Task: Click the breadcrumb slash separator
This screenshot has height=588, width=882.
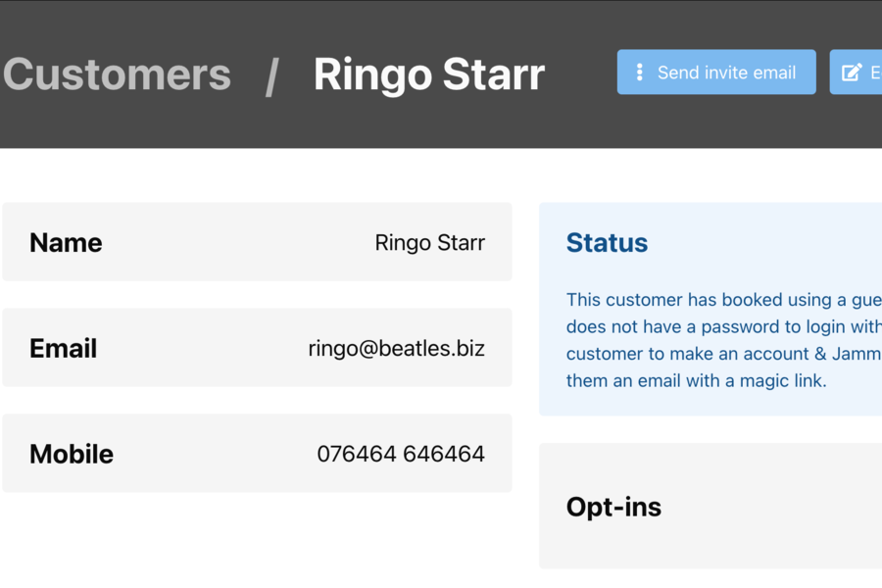Action: point(271,75)
